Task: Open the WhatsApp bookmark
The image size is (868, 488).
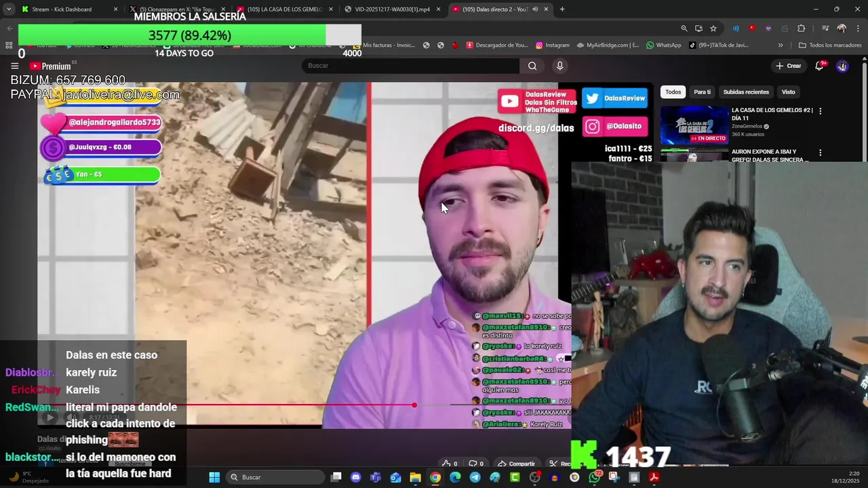Action: click(x=664, y=45)
